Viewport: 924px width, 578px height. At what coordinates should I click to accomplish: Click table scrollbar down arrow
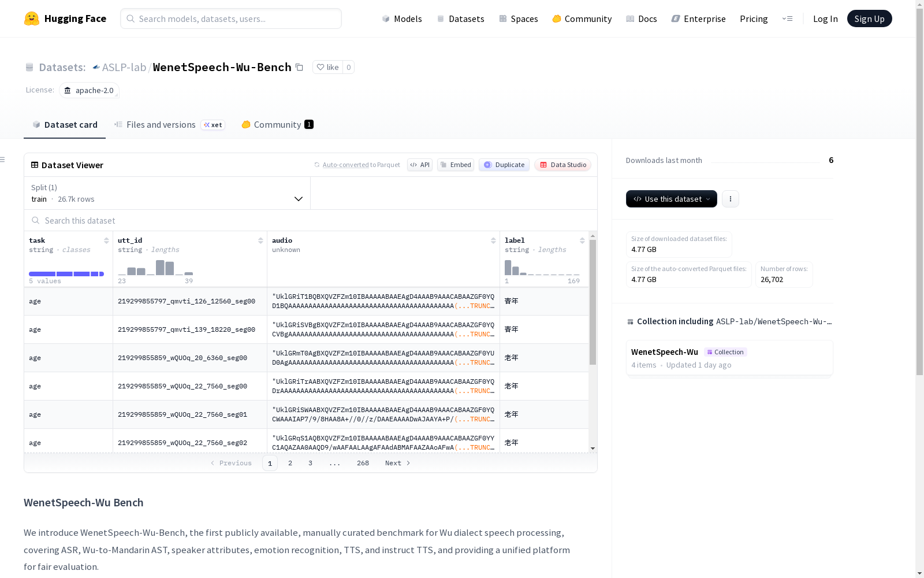coord(593,449)
